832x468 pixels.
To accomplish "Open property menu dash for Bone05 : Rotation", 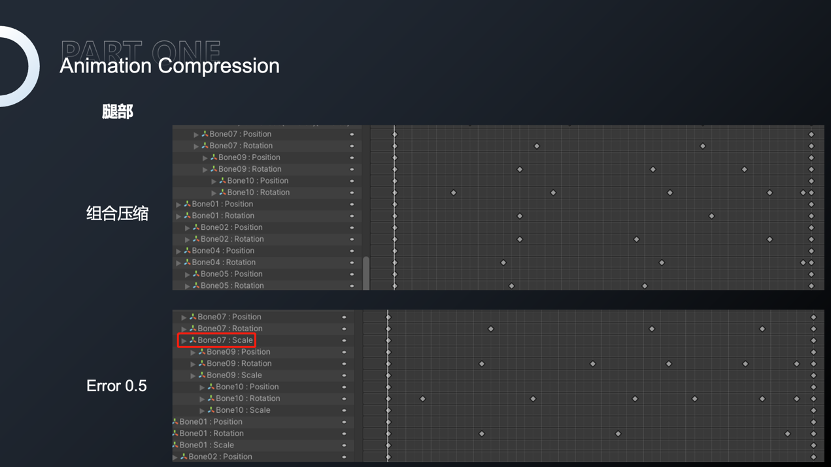I will point(352,286).
